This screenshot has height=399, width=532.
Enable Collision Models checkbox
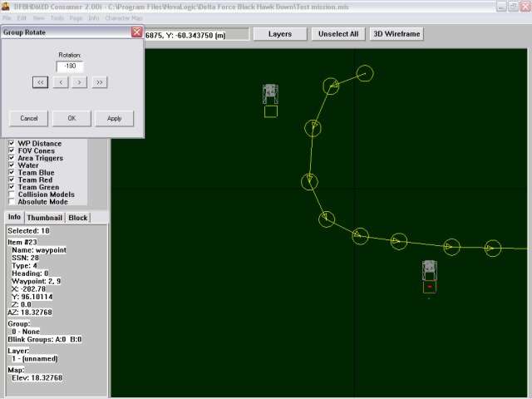[x=12, y=195]
